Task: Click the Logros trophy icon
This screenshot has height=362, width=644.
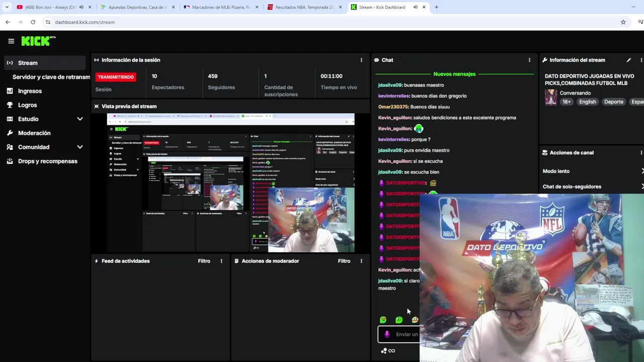Action: 10,105
